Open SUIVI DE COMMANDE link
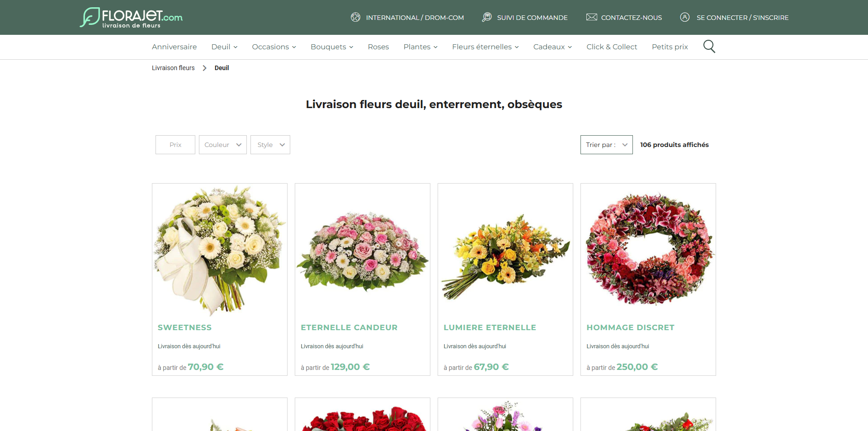The height and width of the screenshot is (431, 868). [x=533, y=18]
